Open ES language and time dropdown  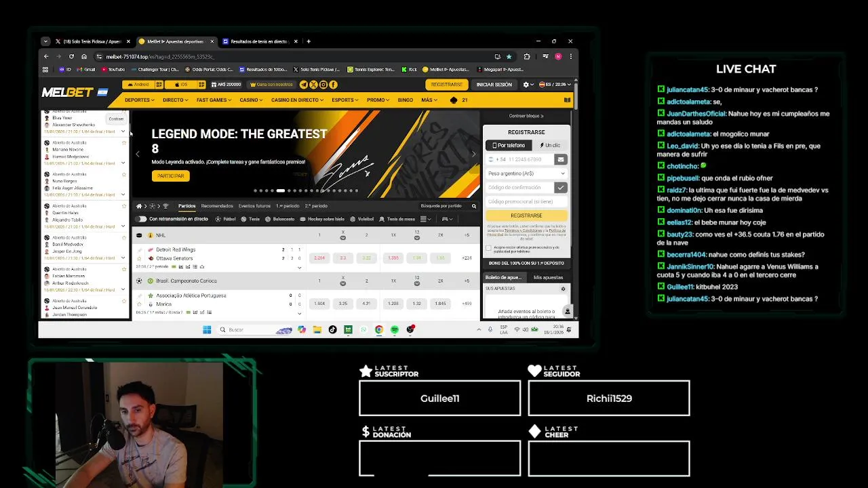click(555, 85)
